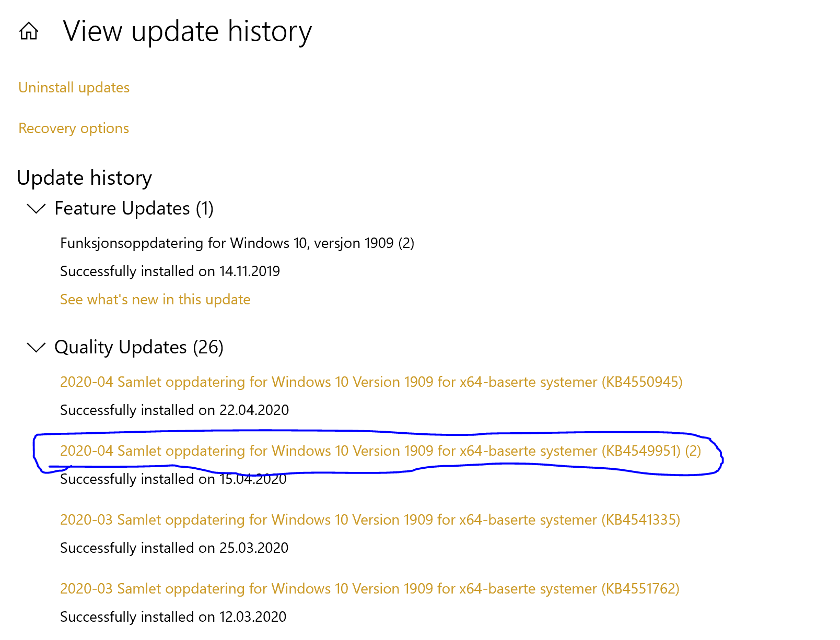Click the Quality Updates (26) heading
The image size is (840, 640).
click(139, 348)
